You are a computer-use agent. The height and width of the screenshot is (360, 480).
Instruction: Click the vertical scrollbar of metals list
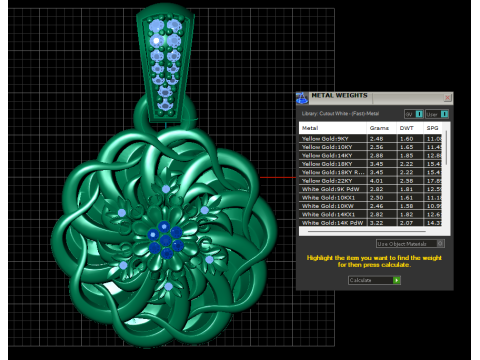tap(446, 147)
